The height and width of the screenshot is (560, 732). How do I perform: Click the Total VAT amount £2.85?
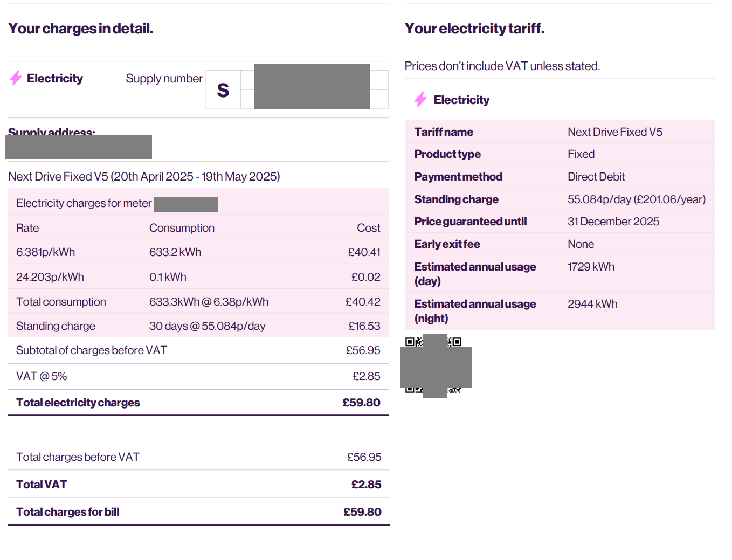[366, 485]
